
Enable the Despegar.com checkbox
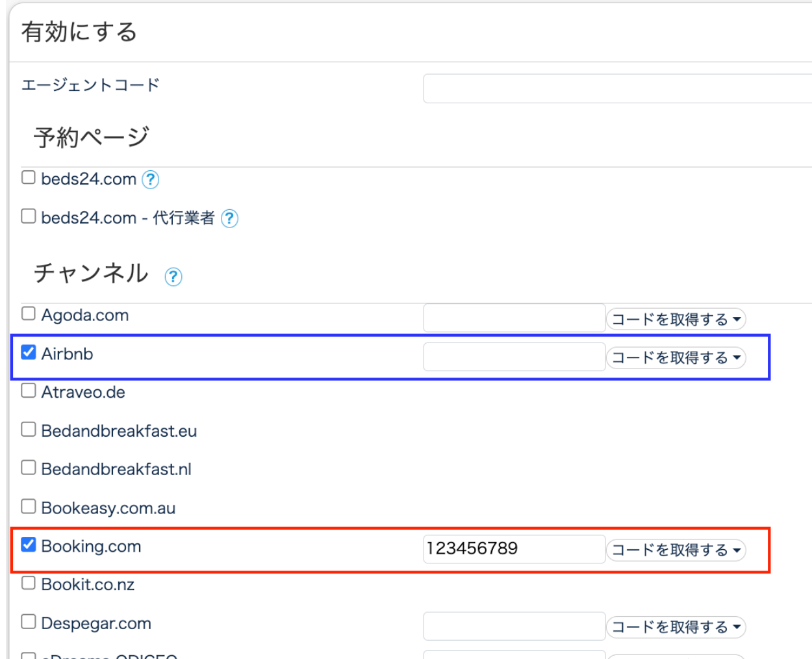click(29, 622)
